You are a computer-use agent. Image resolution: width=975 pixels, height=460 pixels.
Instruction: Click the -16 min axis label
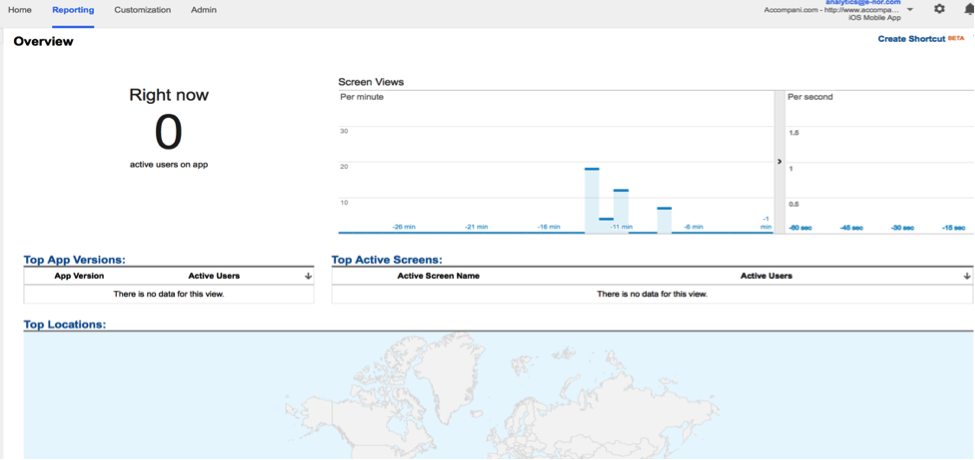[x=548, y=228]
